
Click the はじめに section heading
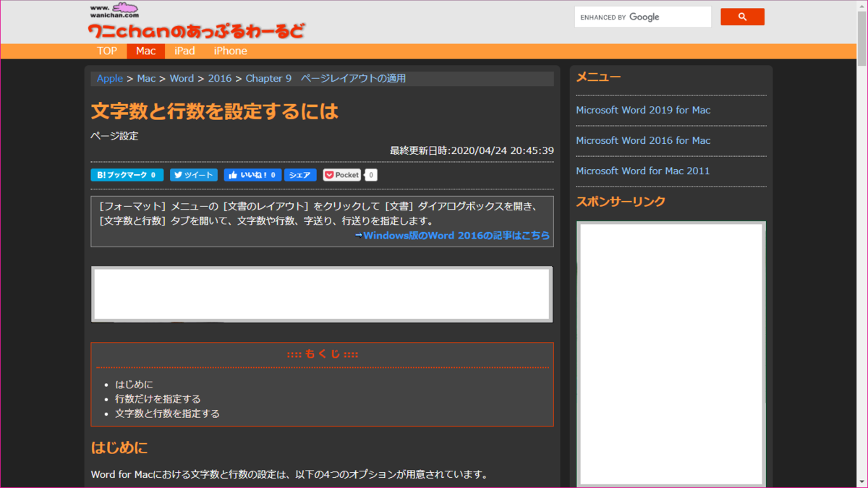click(119, 448)
